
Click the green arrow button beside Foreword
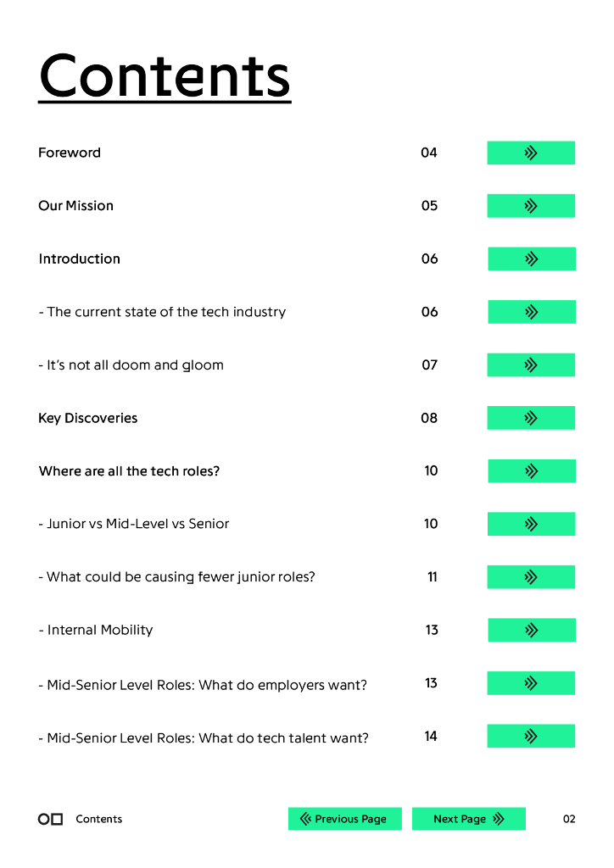click(531, 153)
